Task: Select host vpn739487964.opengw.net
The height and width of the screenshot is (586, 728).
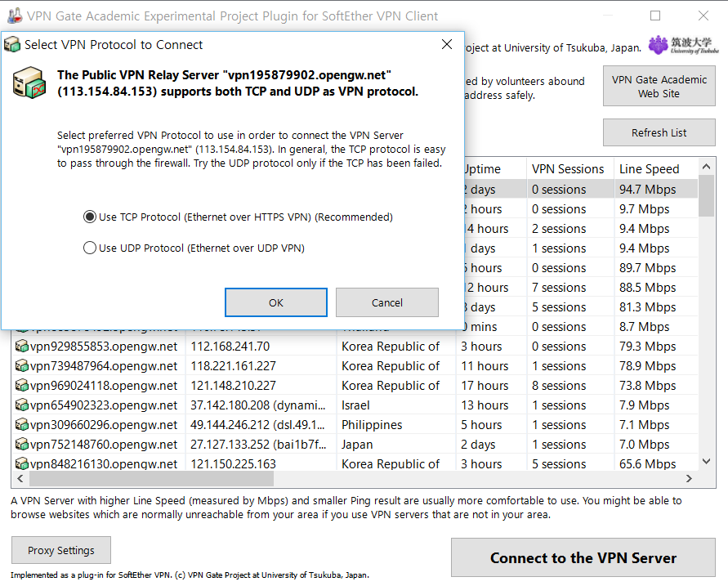Action: click(104, 366)
